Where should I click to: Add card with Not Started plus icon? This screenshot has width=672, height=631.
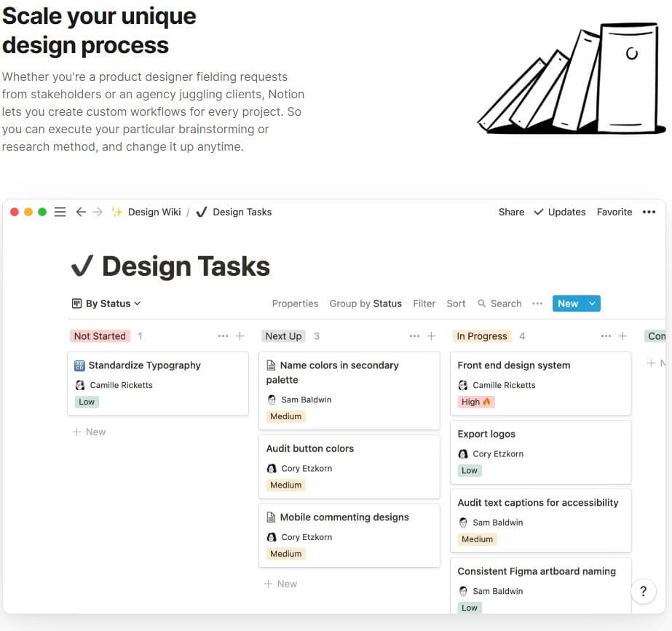point(240,336)
